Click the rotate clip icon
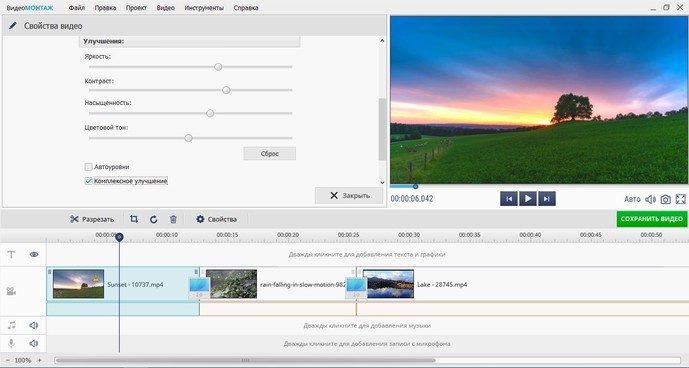The width and height of the screenshot is (689, 368). click(153, 219)
